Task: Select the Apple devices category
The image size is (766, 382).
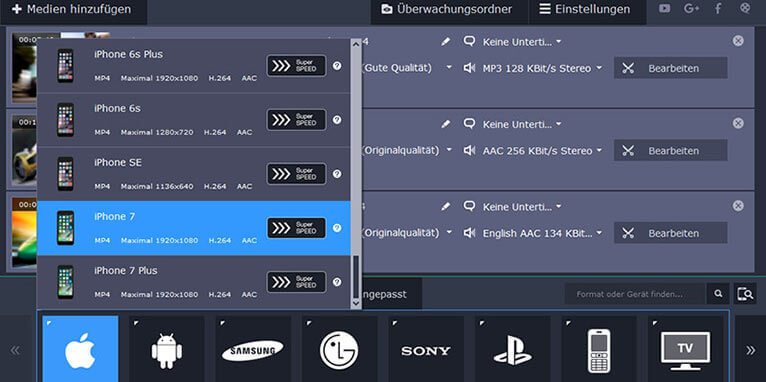Action: click(80, 349)
